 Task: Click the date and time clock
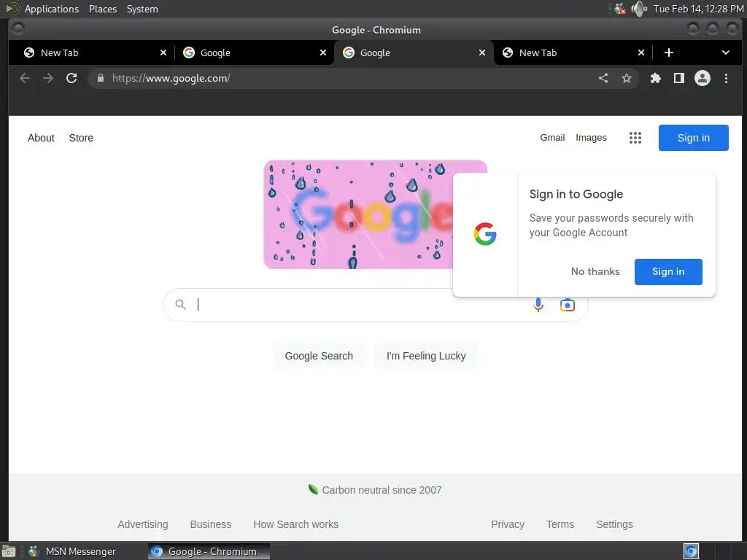tap(698, 9)
